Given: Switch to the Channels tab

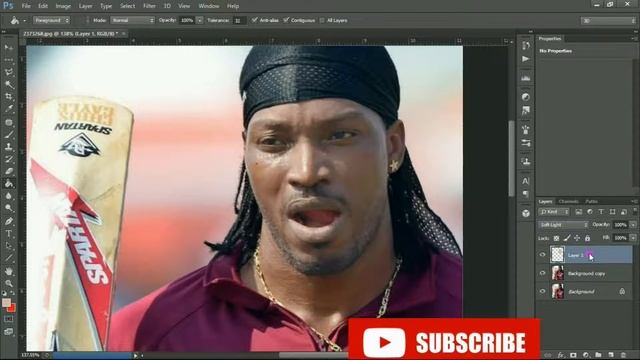Looking at the screenshot, I should pyautogui.click(x=569, y=201).
